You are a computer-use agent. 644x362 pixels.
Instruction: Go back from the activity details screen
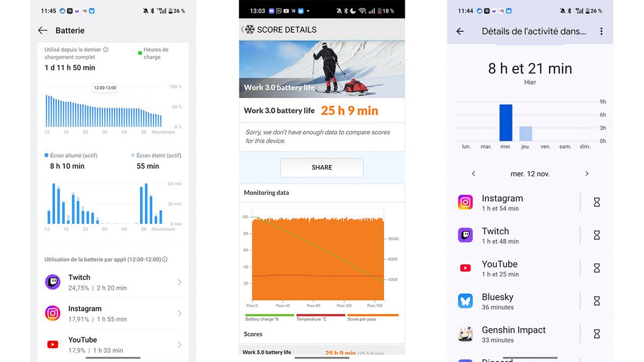460,32
